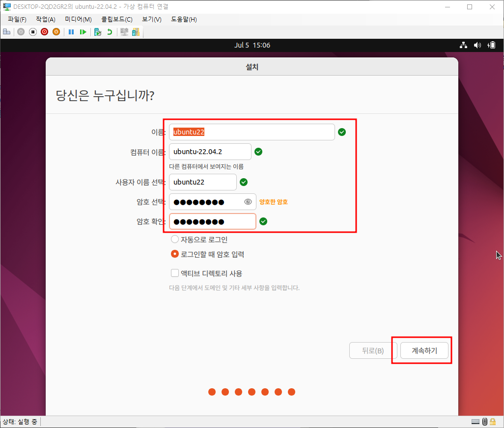Show password with the eye icon

pyautogui.click(x=248, y=202)
